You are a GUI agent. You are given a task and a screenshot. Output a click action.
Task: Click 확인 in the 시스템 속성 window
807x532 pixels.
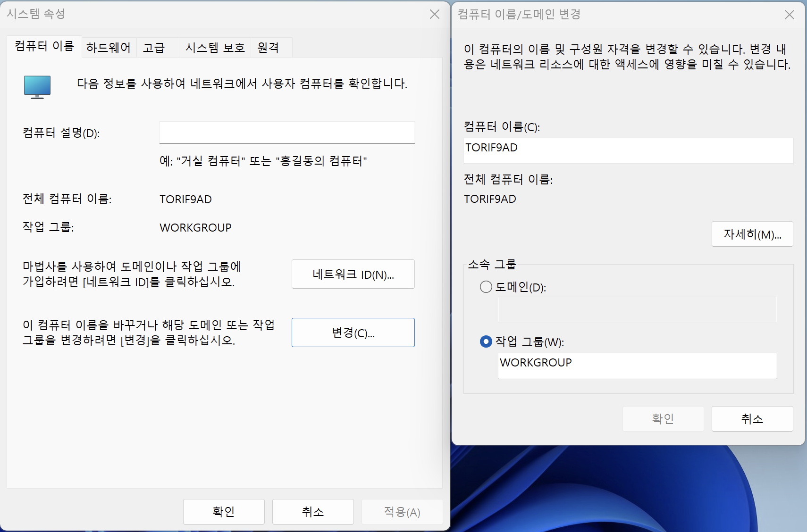[224, 512]
